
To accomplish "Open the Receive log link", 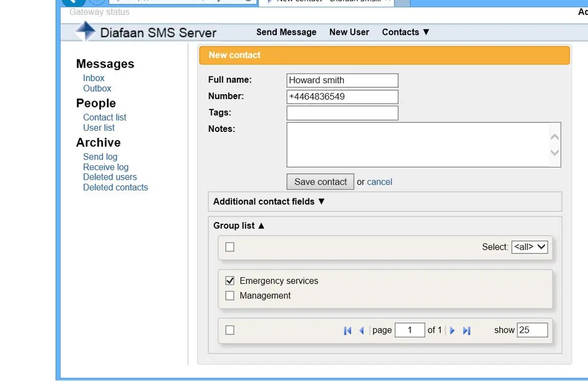I will point(106,167).
